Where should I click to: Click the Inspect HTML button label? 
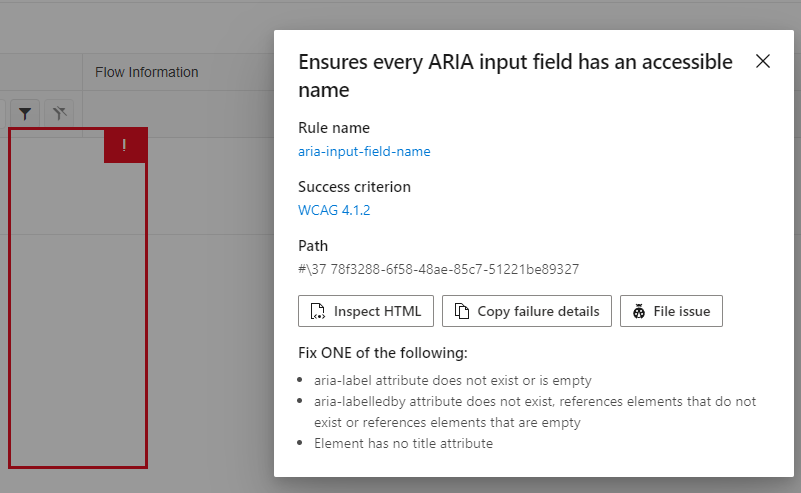[378, 311]
